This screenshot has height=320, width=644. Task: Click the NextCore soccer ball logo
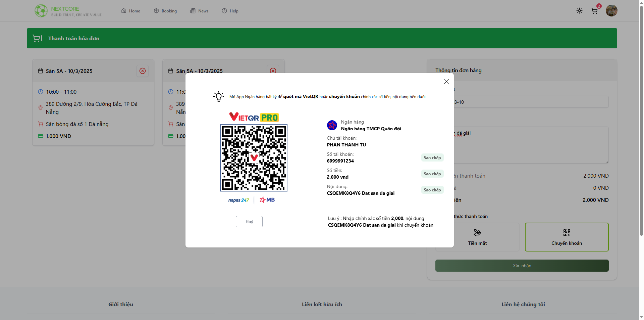(41, 11)
